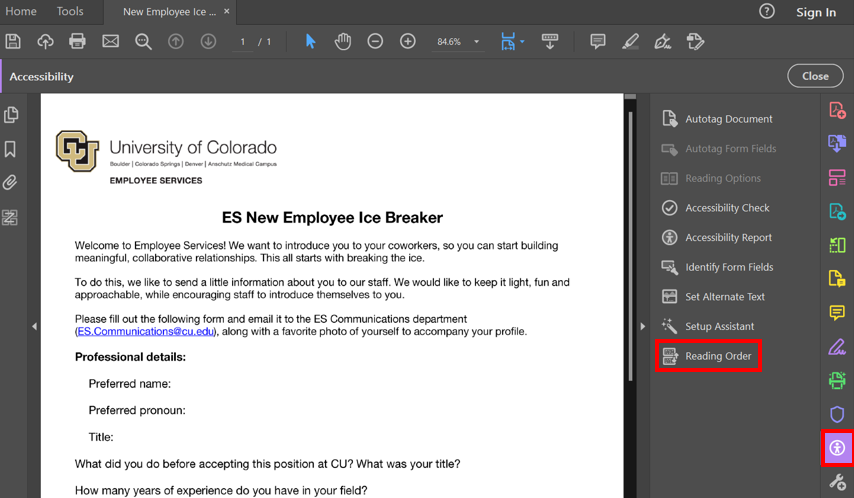Click Sign In
Screen dimensions: 854x498
[816, 13]
